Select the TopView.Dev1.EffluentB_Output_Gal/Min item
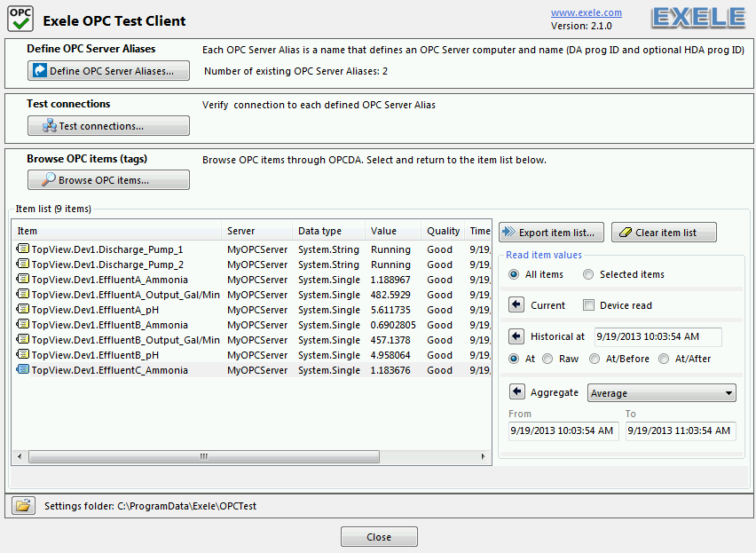Viewport: 756px width, 553px height. [252, 340]
